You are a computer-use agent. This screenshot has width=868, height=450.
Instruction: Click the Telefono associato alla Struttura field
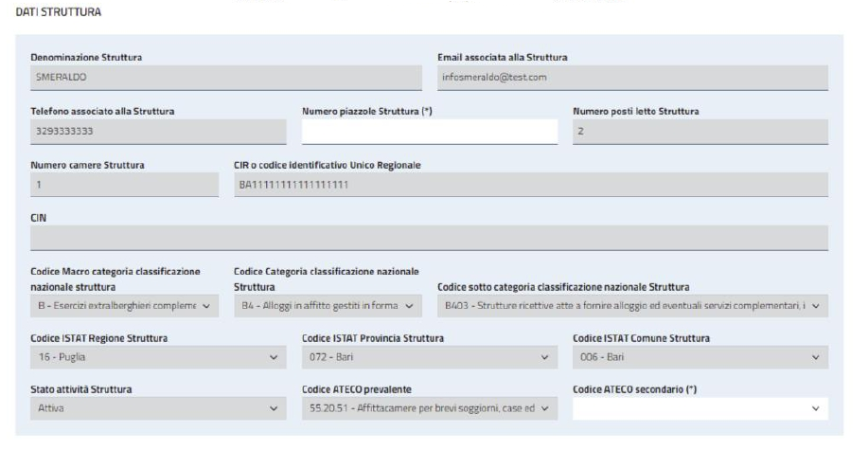pyautogui.click(x=158, y=132)
